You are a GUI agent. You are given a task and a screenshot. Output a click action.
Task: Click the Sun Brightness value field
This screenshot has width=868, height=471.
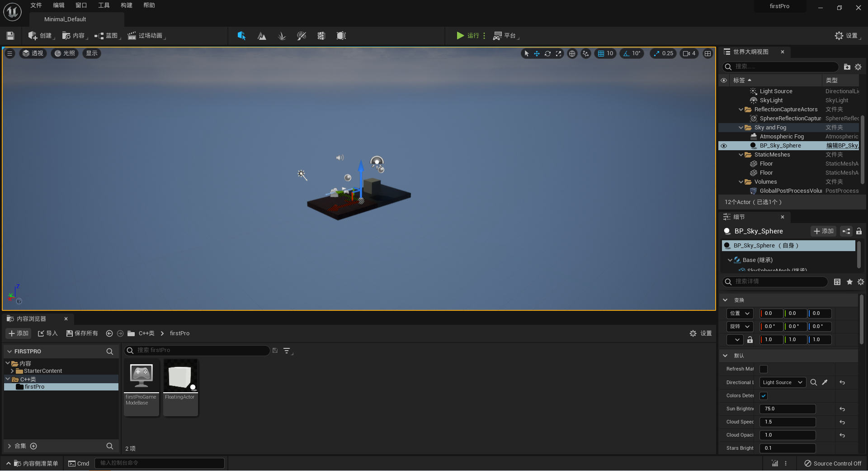788,409
